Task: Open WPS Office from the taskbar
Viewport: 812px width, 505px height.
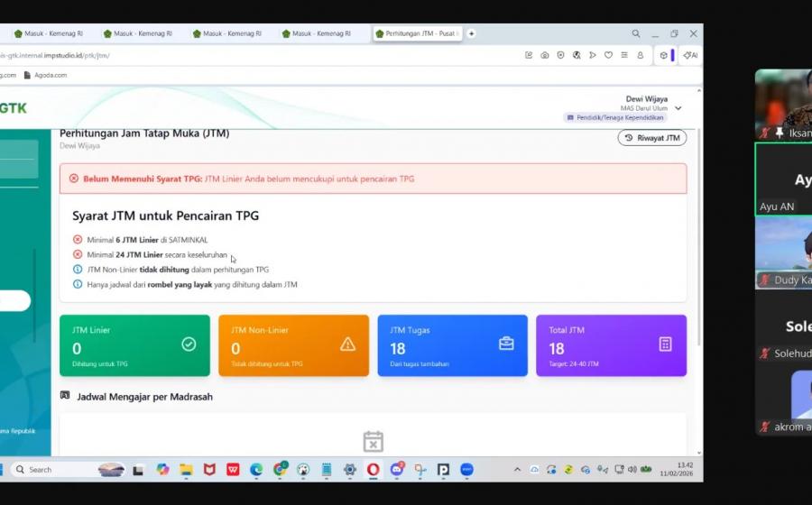Action: coord(233,470)
